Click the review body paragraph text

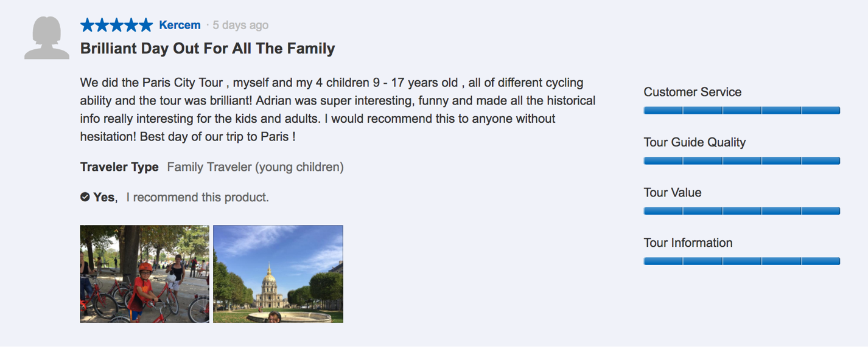[338, 109]
